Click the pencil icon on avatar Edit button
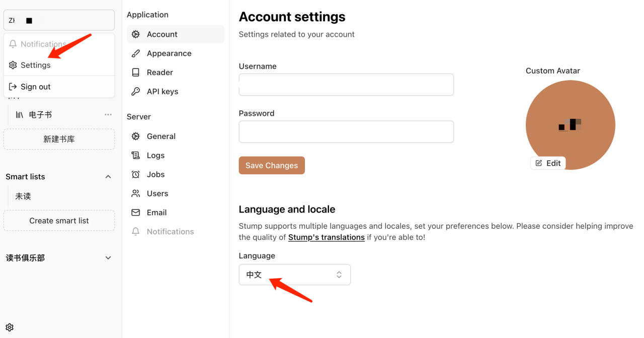The image size is (644, 338). coord(539,163)
